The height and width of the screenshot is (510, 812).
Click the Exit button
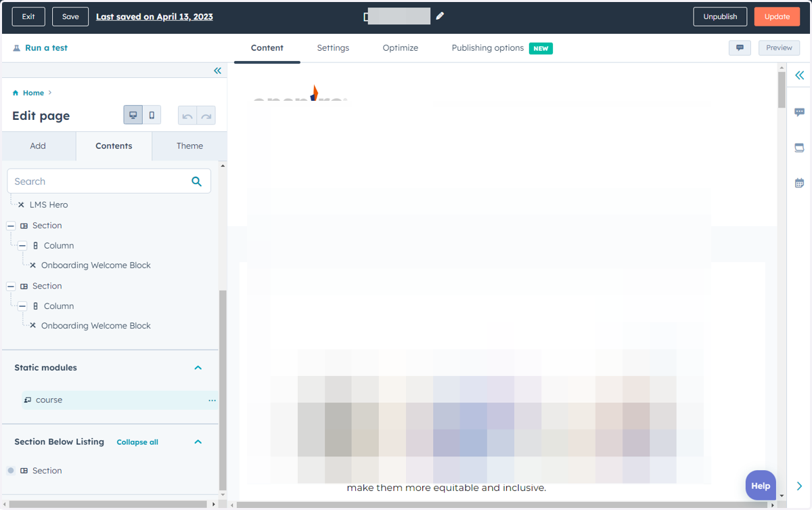28,16
